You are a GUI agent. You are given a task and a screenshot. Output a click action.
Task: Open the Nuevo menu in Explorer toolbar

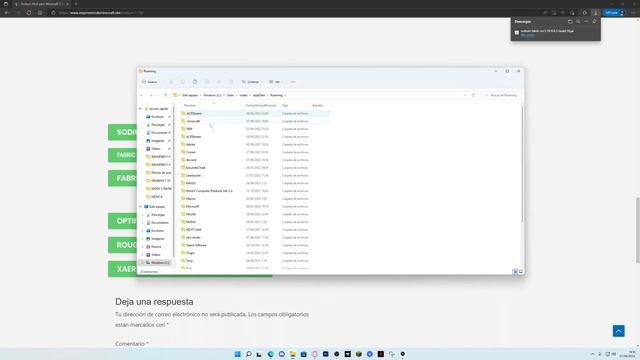(x=150, y=82)
